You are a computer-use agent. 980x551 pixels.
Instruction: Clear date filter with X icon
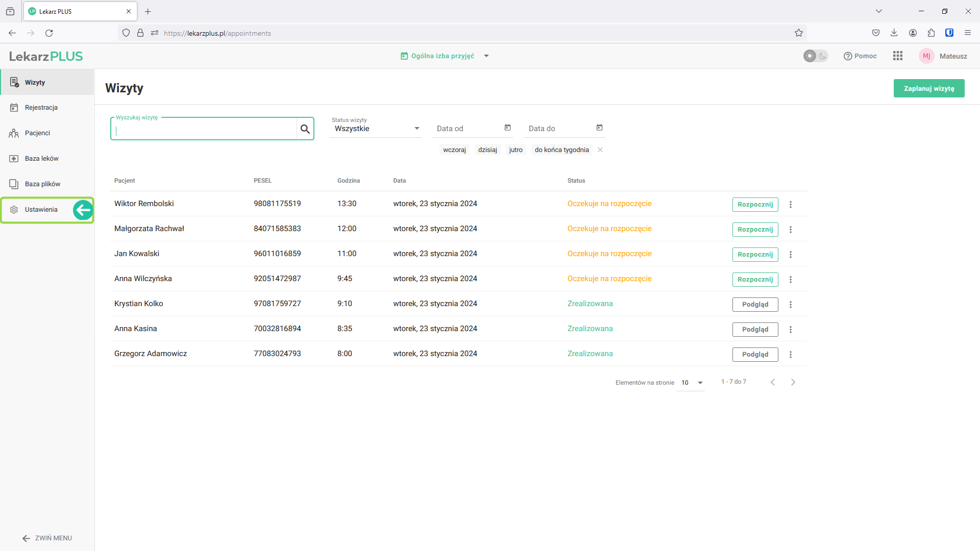click(x=600, y=150)
